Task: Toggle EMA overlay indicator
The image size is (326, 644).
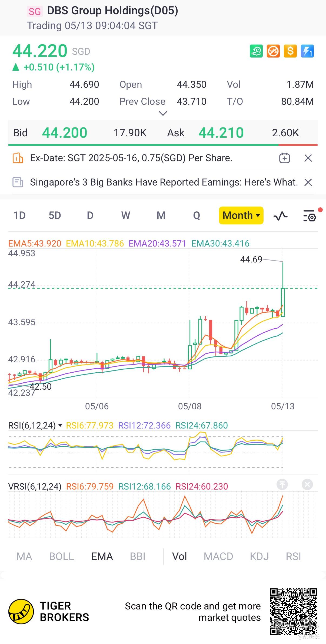Action: (102, 557)
